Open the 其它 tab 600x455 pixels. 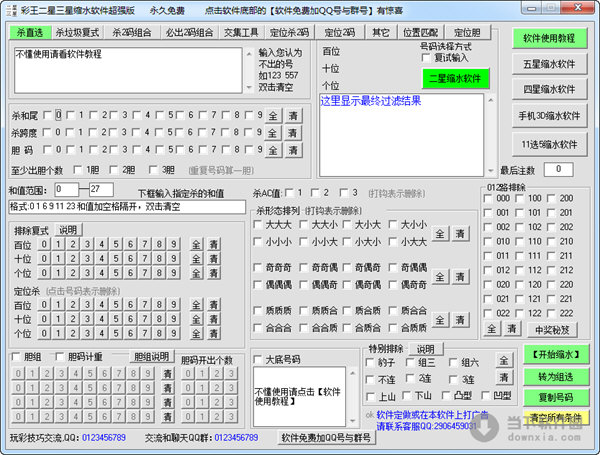[x=381, y=33]
